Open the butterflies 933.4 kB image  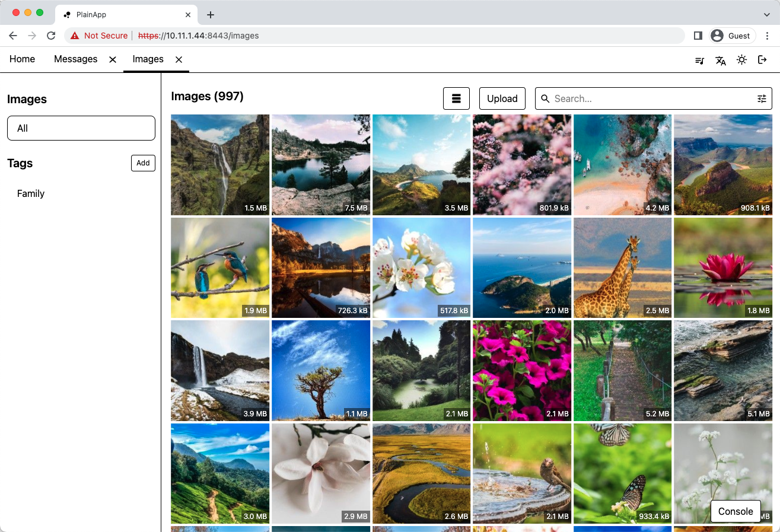(x=623, y=473)
